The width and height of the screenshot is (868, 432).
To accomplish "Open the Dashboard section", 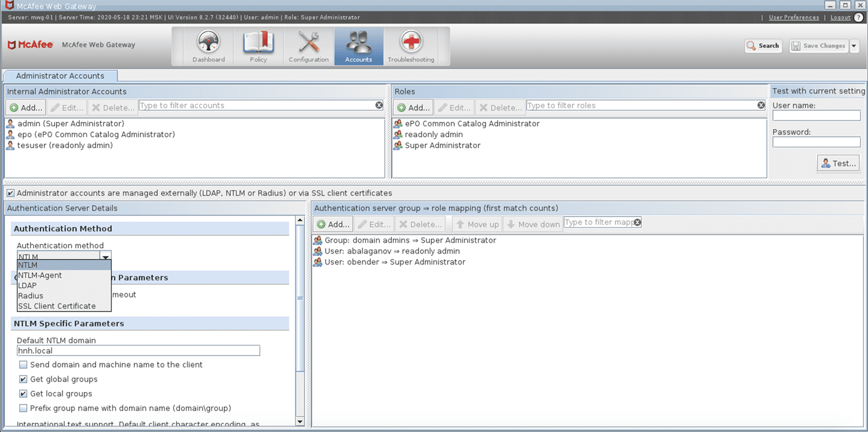I will point(208,46).
